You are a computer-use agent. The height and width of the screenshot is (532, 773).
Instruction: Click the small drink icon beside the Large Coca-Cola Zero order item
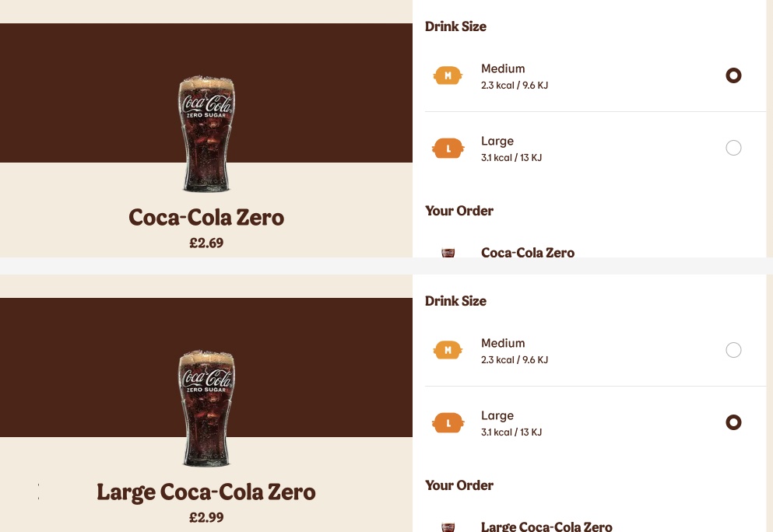point(448,527)
